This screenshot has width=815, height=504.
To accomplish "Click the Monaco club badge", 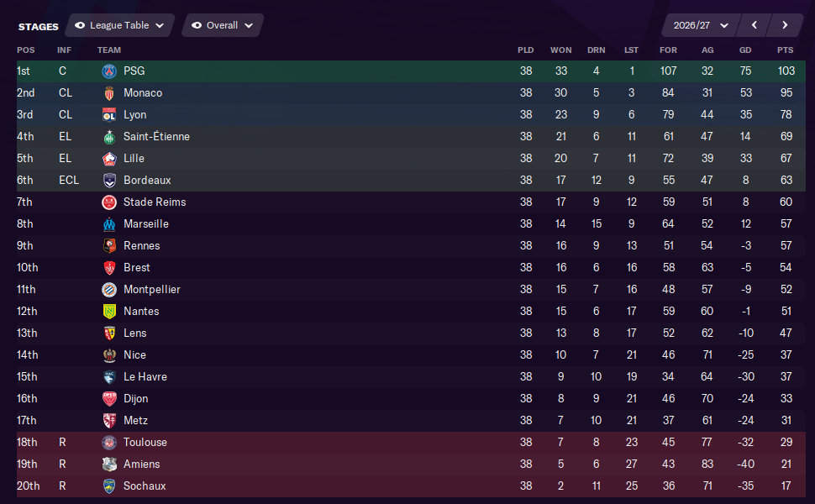I will (x=109, y=93).
